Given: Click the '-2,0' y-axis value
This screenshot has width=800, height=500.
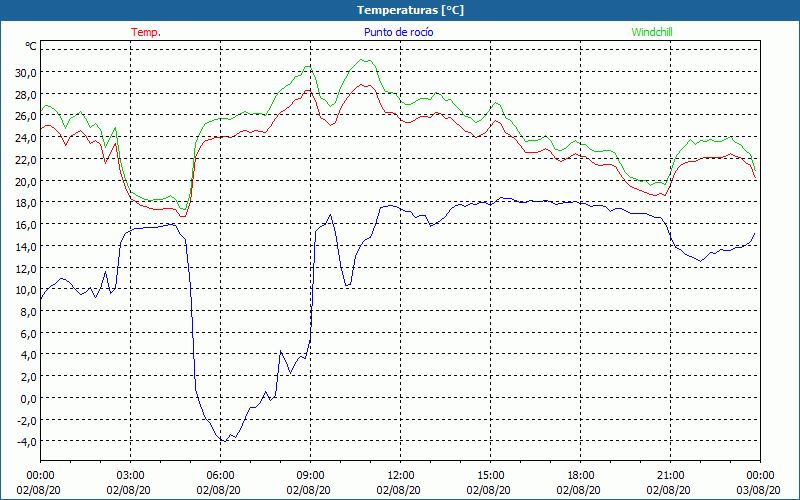Looking at the screenshot, I should coord(26,420).
